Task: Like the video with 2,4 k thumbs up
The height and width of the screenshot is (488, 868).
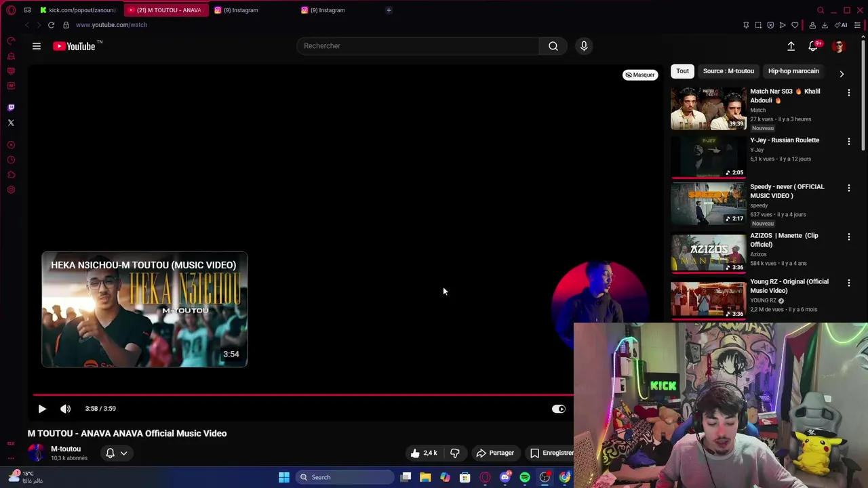Action: [x=424, y=453]
